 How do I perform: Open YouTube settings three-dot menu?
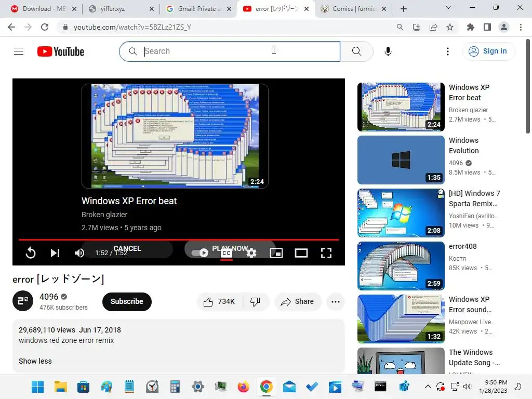tap(448, 51)
